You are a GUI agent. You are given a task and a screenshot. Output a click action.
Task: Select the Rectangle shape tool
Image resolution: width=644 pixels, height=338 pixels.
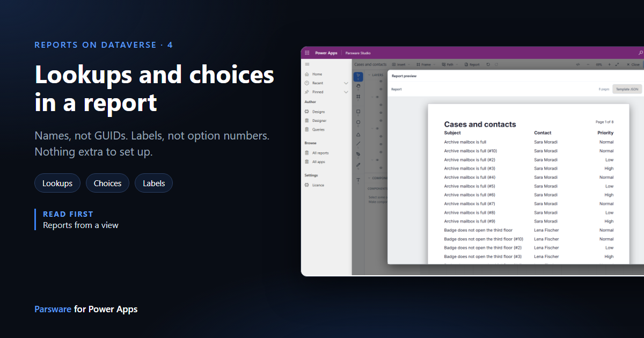point(358,112)
